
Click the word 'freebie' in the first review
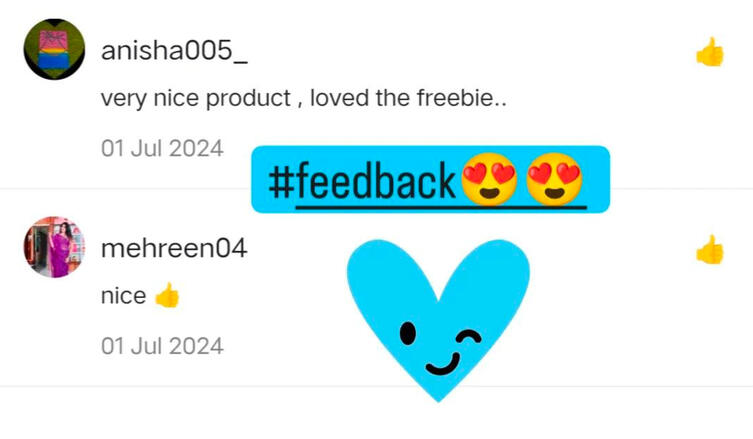(455, 98)
